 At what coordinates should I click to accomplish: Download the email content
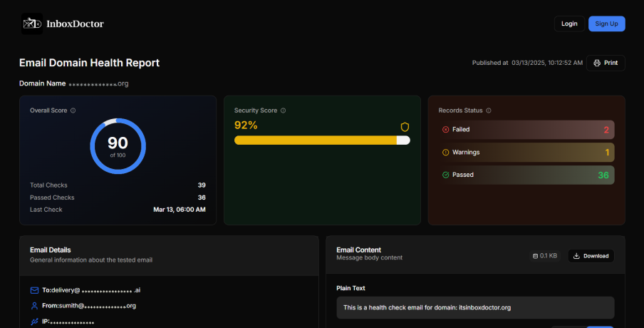coord(591,256)
